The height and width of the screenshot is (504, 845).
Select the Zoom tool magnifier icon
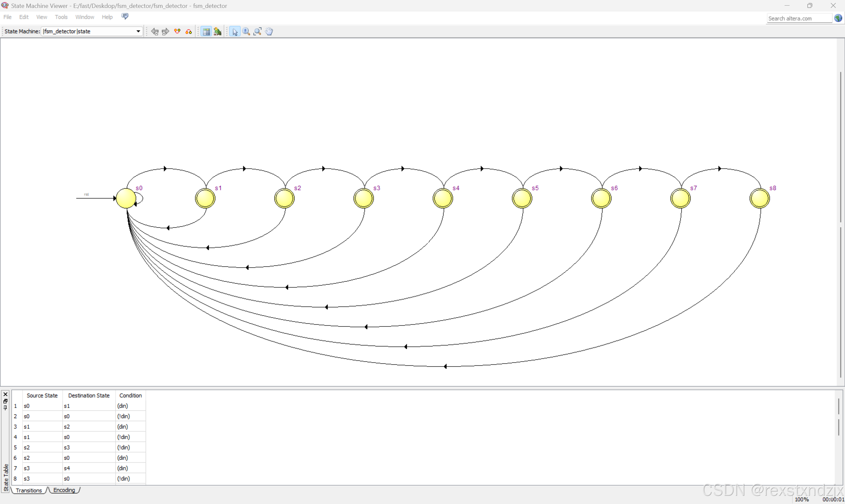tap(246, 32)
